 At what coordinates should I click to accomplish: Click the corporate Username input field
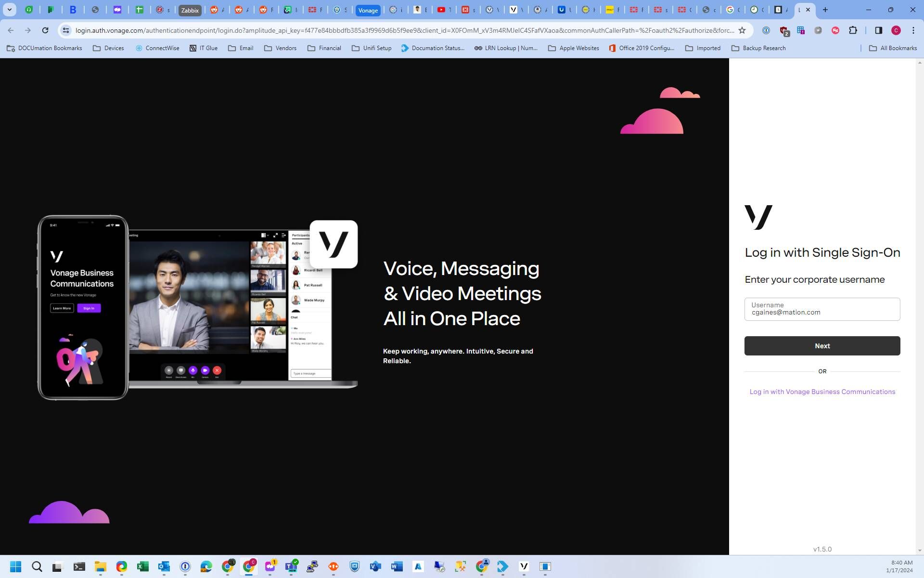[822, 309]
